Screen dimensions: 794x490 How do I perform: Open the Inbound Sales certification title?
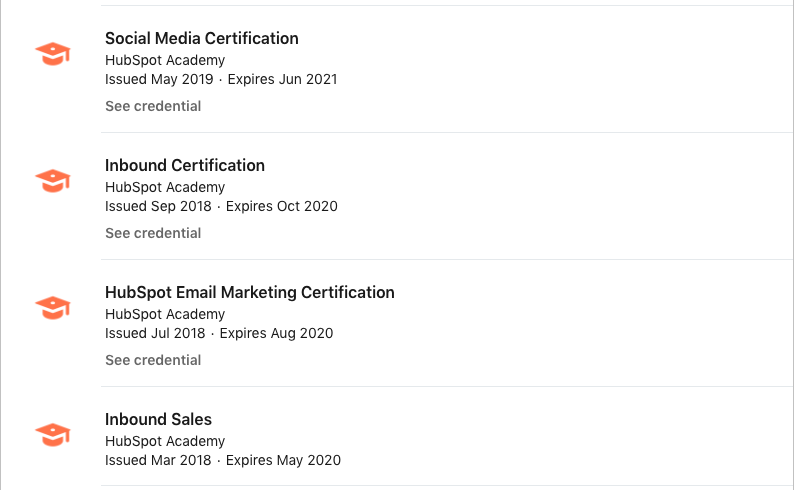(158, 419)
